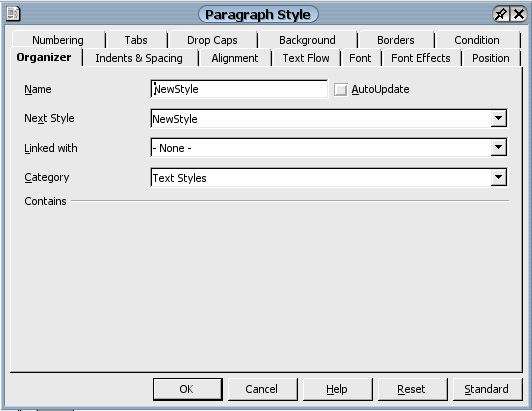Go to the Condition tab
Image resolution: width=532 pixels, height=411 pixels.
click(477, 40)
